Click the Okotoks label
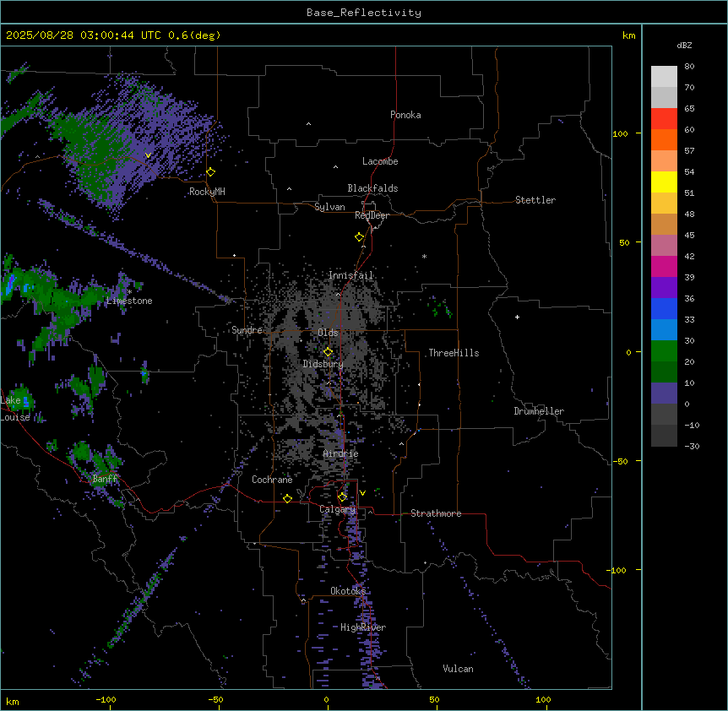The width and height of the screenshot is (728, 711). tap(348, 591)
